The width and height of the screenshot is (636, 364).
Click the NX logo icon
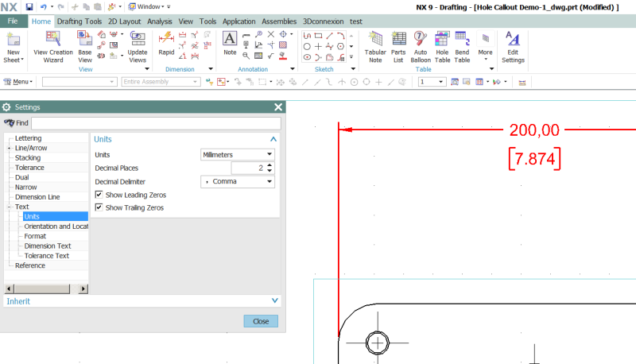[9, 7]
